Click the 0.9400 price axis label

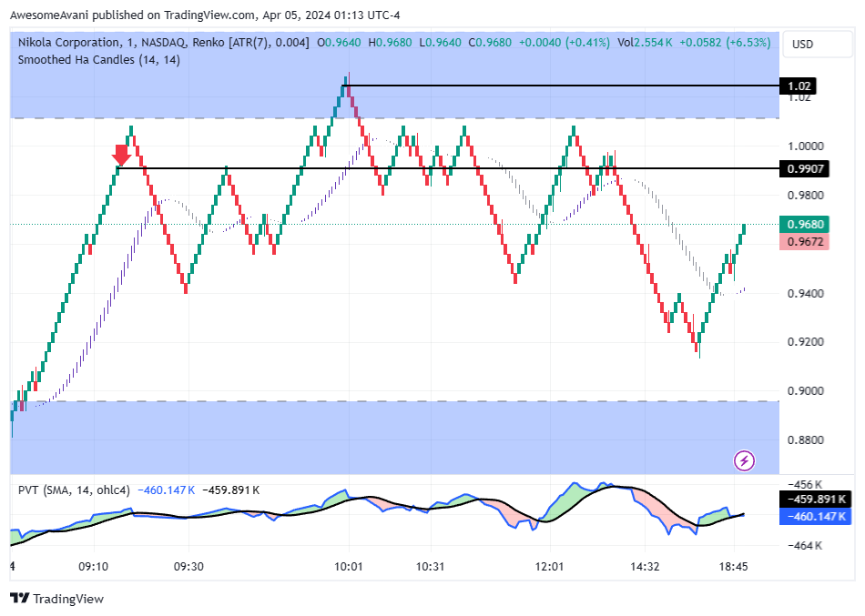coord(806,293)
